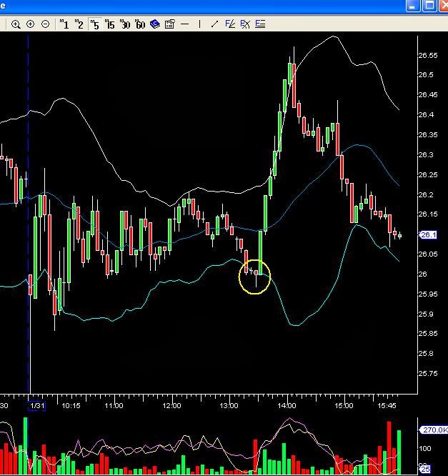Click the 1/31 date marker on time axis
This screenshot has height=476, width=448.
(x=37, y=405)
